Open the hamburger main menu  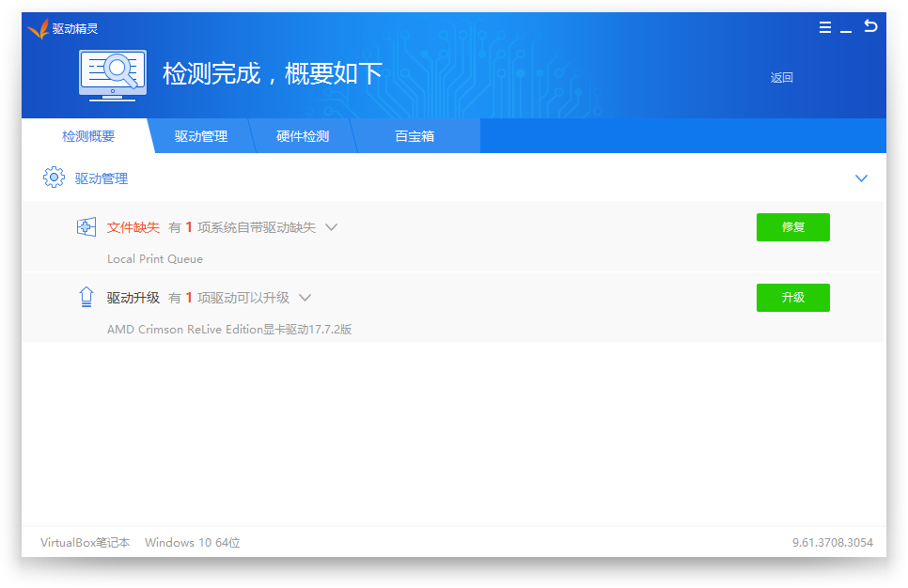pos(824,27)
